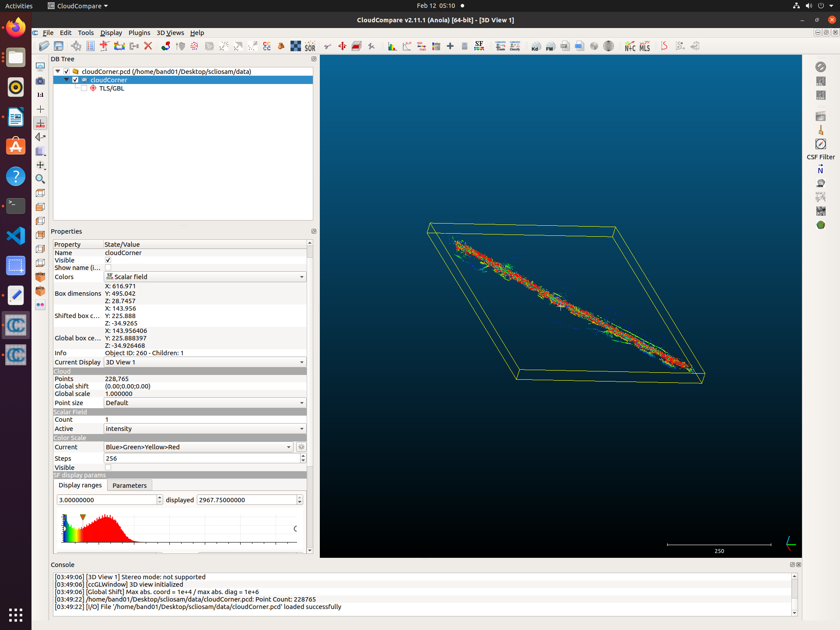The height and width of the screenshot is (630, 840).
Task: Switch to the Parameters tab
Action: click(x=129, y=485)
